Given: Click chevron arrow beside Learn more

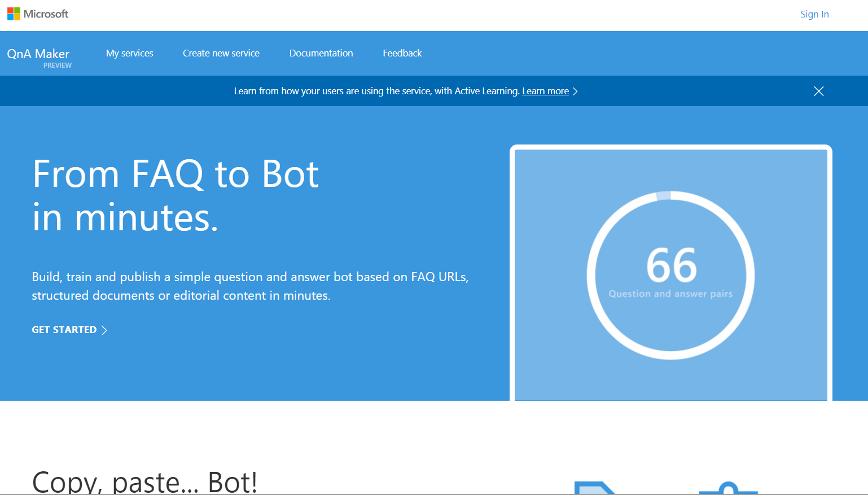Looking at the screenshot, I should point(575,91).
